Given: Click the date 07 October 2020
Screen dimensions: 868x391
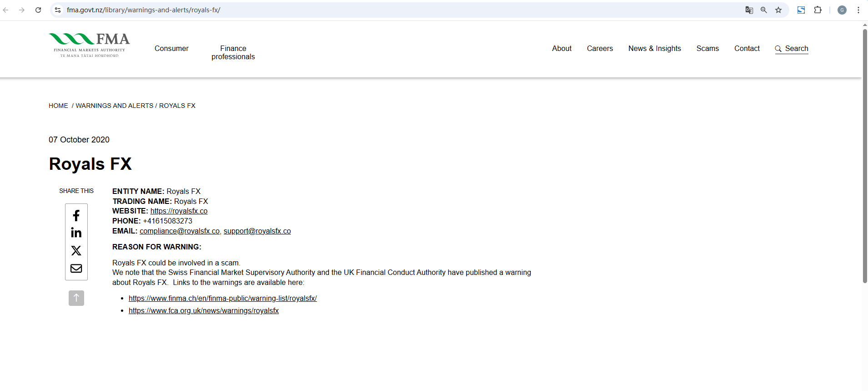Looking at the screenshot, I should (79, 140).
